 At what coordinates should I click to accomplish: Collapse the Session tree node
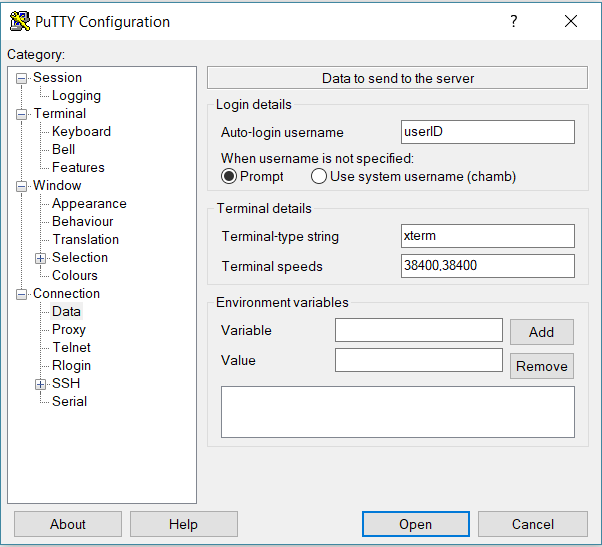click(x=22, y=78)
